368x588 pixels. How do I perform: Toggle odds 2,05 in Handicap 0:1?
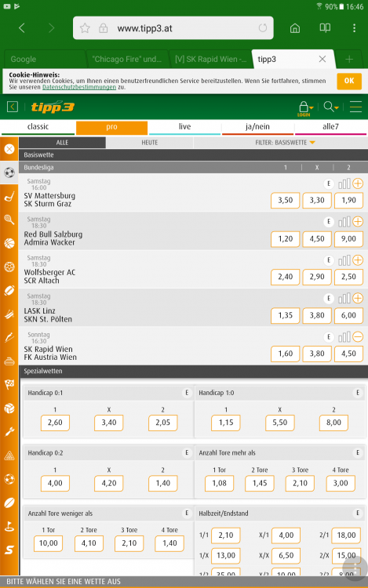pyautogui.click(x=162, y=423)
